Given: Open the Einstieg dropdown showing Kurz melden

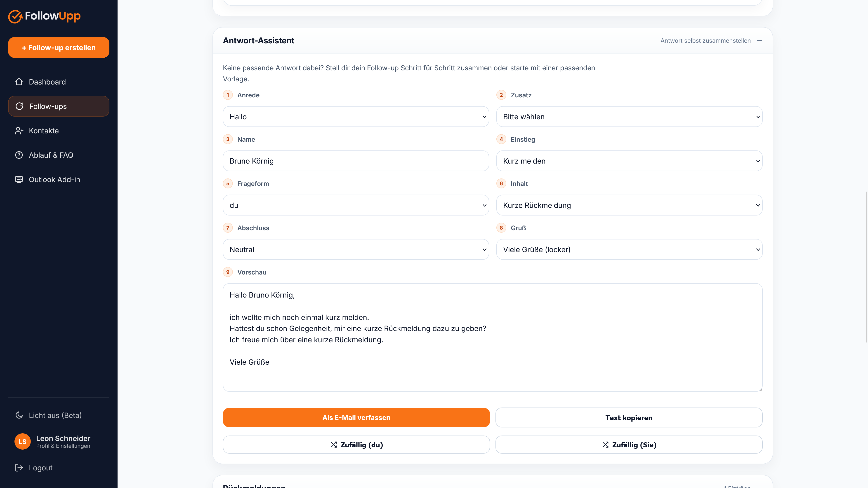Looking at the screenshot, I should (629, 161).
